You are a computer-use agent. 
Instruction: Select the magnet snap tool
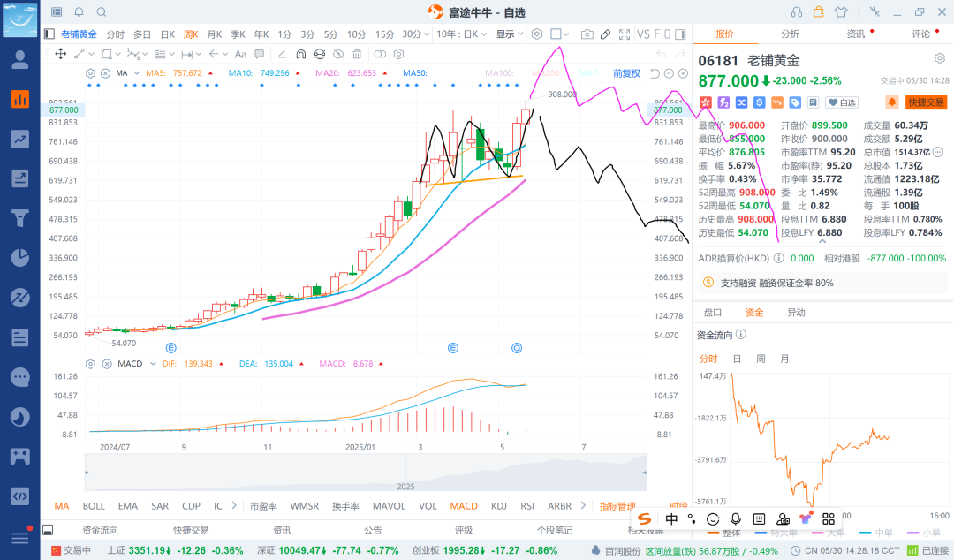300,54
